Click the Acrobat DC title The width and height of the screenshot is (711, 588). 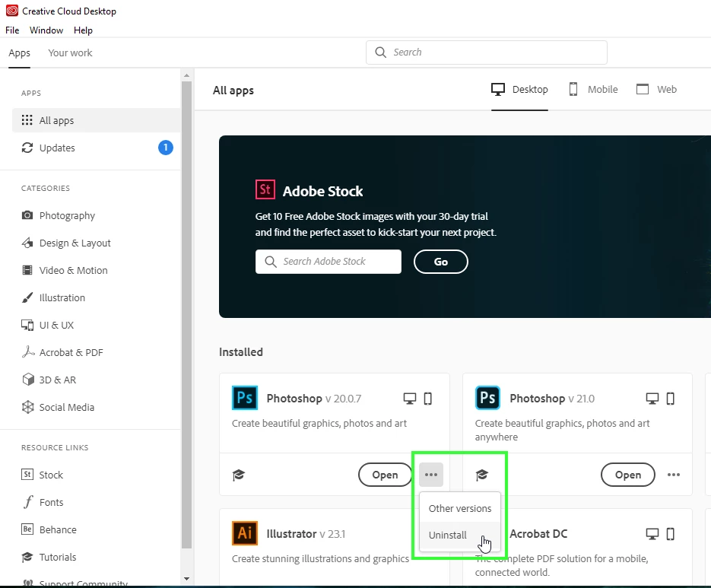[x=538, y=534]
